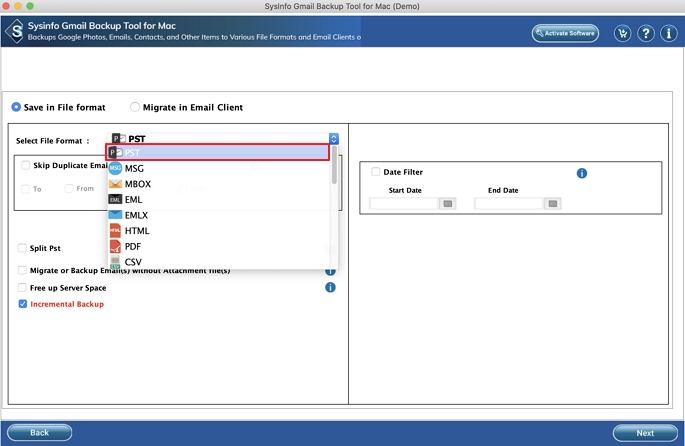Tick Free up Server Space checkbox
This screenshot has width=685, height=446.
(23, 287)
